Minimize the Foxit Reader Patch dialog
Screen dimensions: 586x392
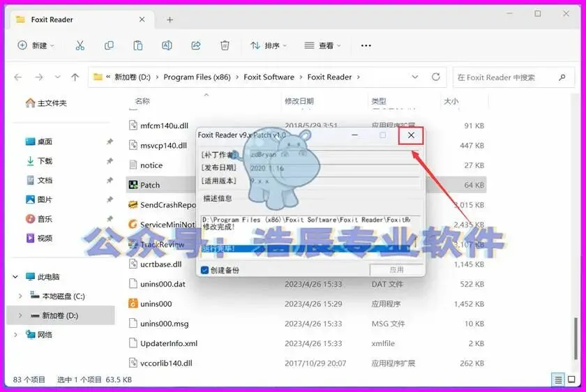tap(354, 135)
